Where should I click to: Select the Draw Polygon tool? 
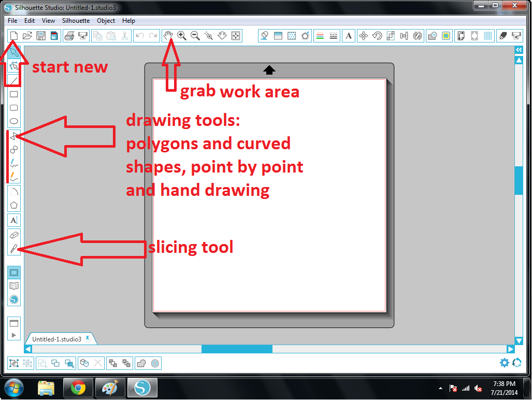click(x=14, y=136)
